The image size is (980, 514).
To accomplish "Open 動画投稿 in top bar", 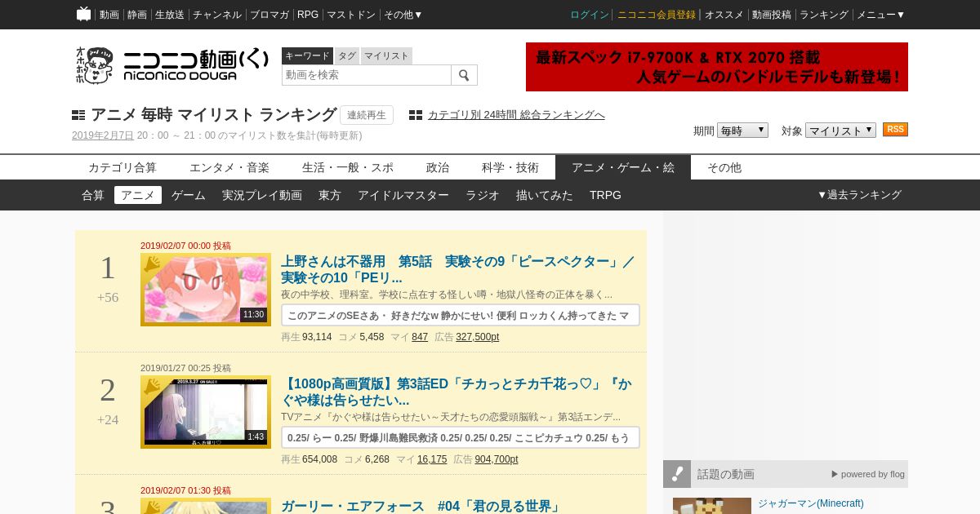I will point(772,15).
